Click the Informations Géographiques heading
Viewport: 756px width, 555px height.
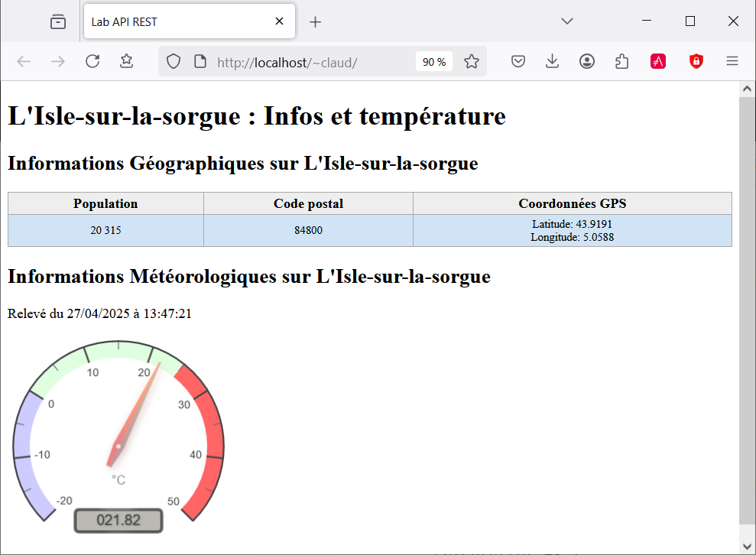click(x=243, y=164)
